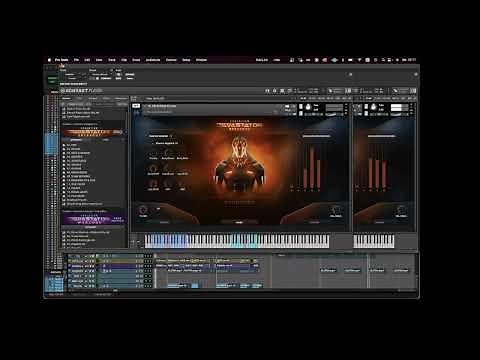Open the File menu

[76, 60]
